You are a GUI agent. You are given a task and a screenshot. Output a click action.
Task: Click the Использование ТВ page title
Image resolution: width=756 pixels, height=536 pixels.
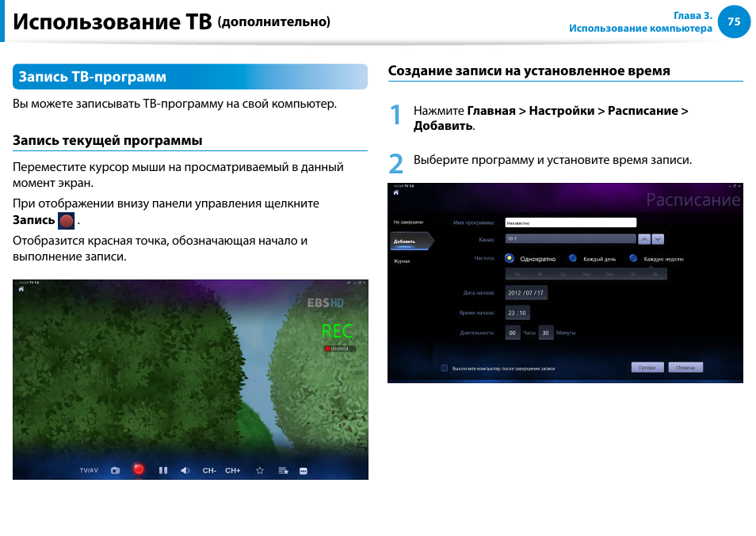[112, 21]
